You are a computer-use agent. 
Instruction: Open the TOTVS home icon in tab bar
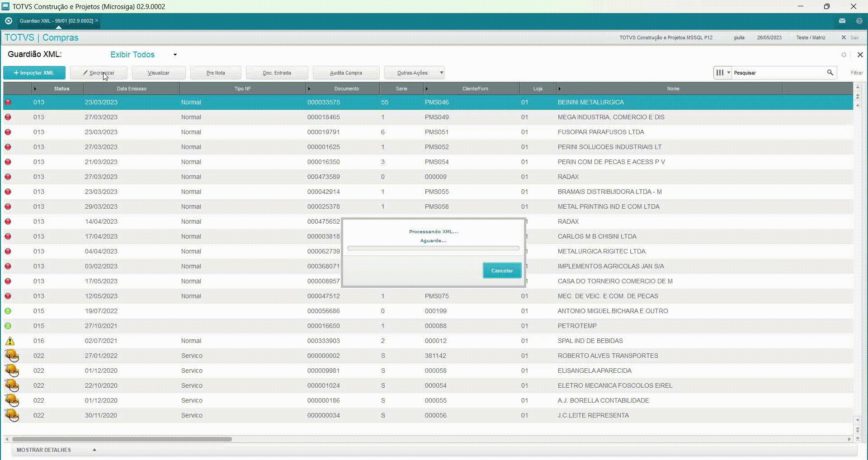pos(8,21)
